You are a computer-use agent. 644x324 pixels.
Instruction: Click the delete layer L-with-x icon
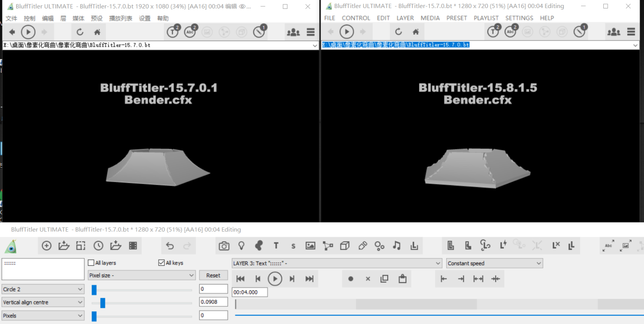tap(556, 245)
